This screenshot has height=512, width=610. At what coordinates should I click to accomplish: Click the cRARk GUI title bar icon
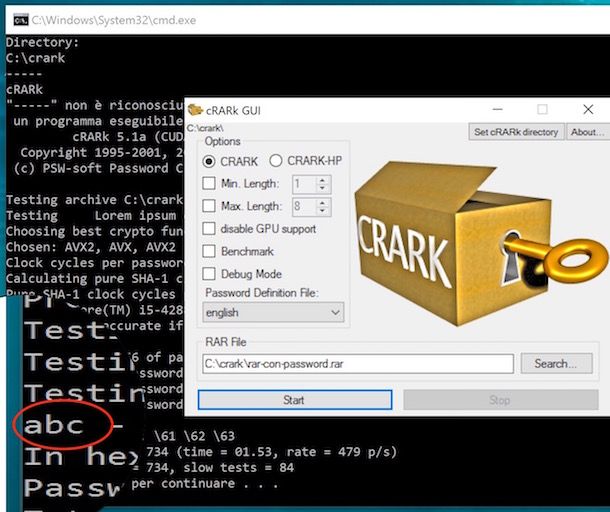click(x=195, y=110)
